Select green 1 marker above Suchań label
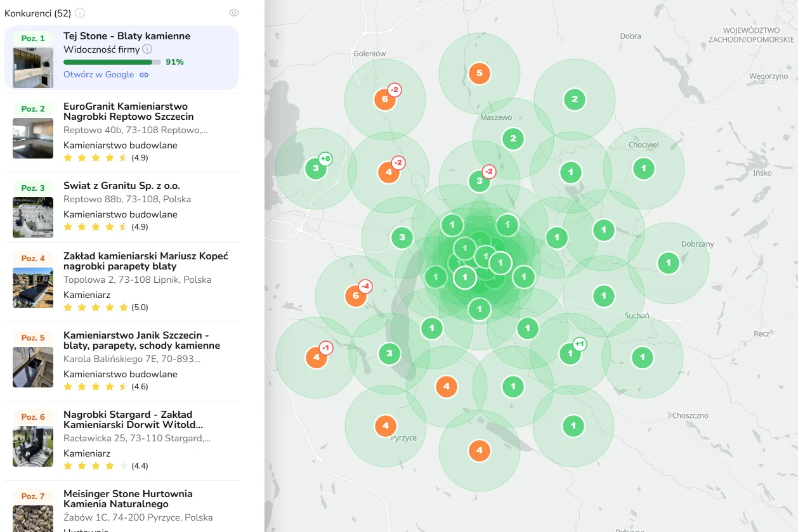The height and width of the screenshot is (532, 798). [x=603, y=295]
